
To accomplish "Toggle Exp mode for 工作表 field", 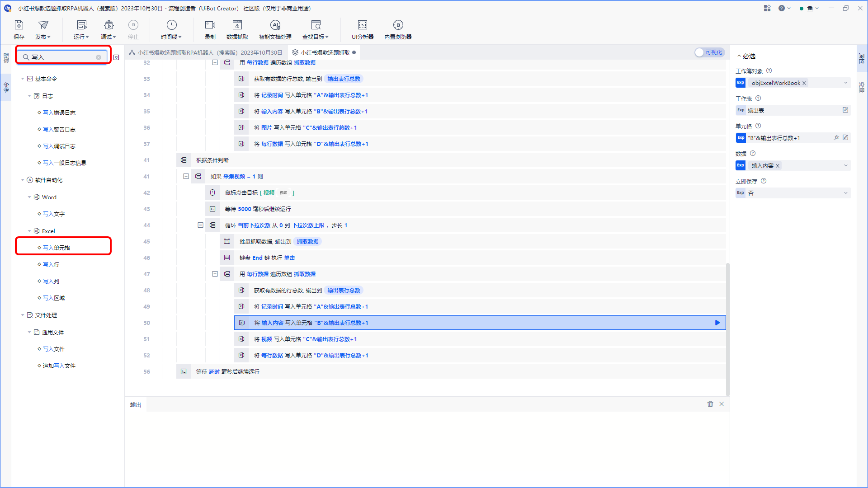I will tap(741, 110).
